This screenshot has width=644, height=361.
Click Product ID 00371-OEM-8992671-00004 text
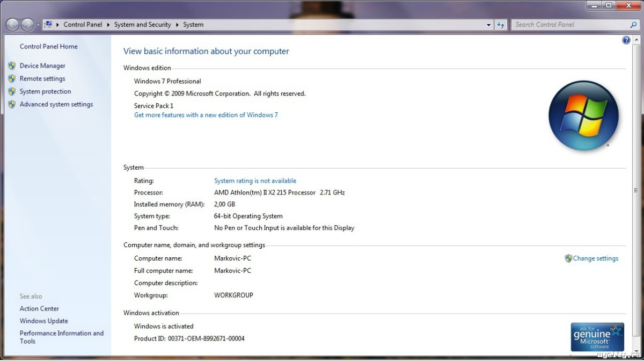pyautogui.click(x=189, y=338)
